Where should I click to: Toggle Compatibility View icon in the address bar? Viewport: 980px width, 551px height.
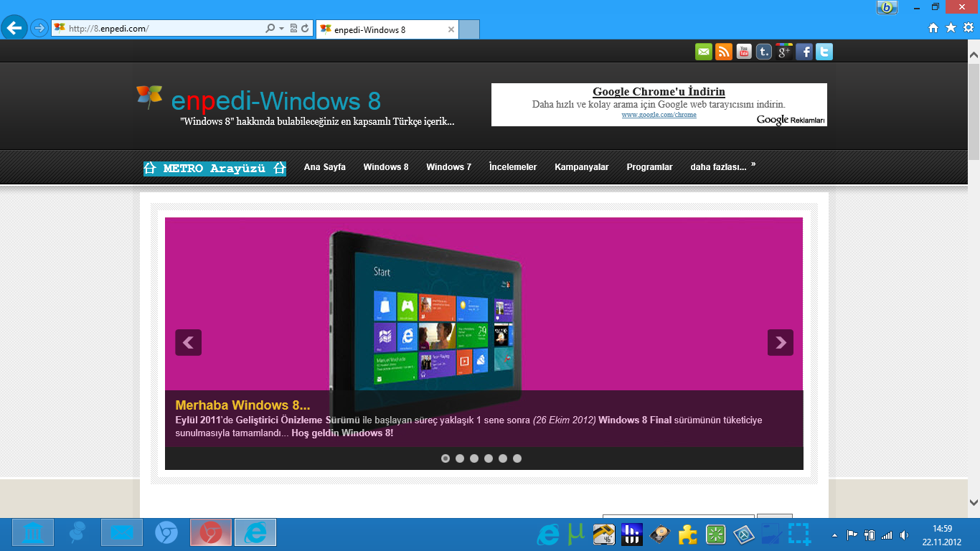coord(293,29)
